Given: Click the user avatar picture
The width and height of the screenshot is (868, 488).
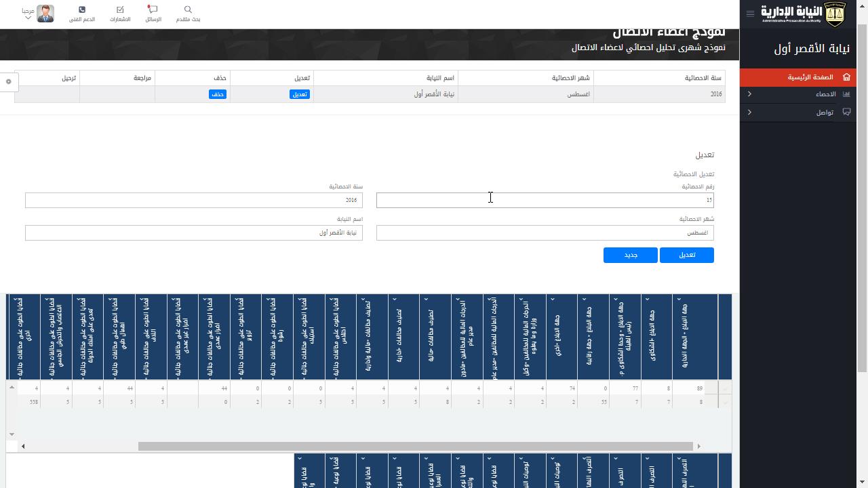Looking at the screenshot, I should [x=45, y=14].
